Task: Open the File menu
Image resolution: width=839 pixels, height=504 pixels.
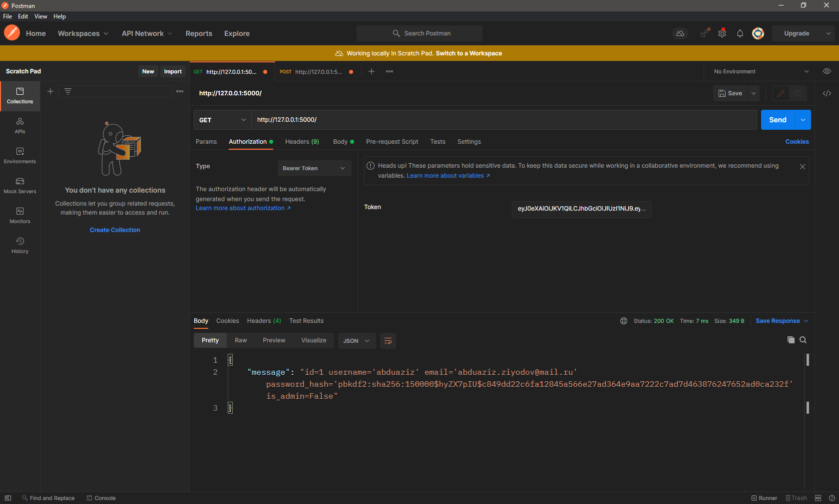Action: [7, 16]
